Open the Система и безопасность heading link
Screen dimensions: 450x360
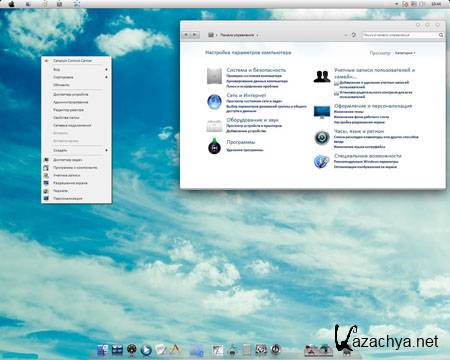(256, 70)
